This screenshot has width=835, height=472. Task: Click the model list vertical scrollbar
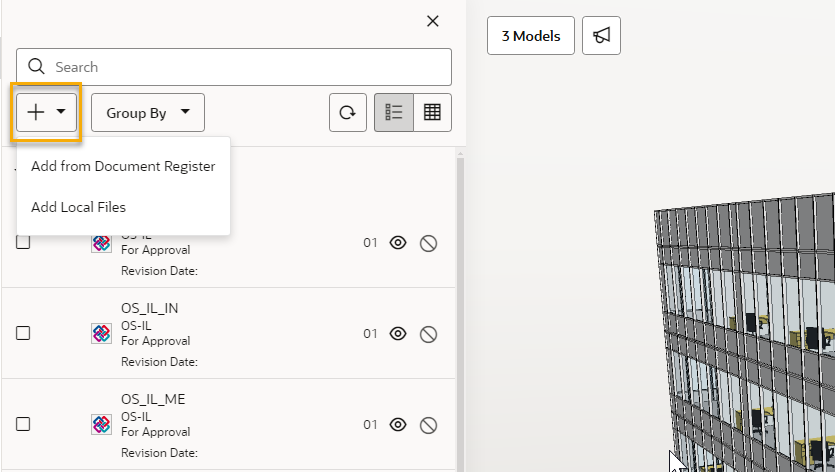(x=460, y=312)
